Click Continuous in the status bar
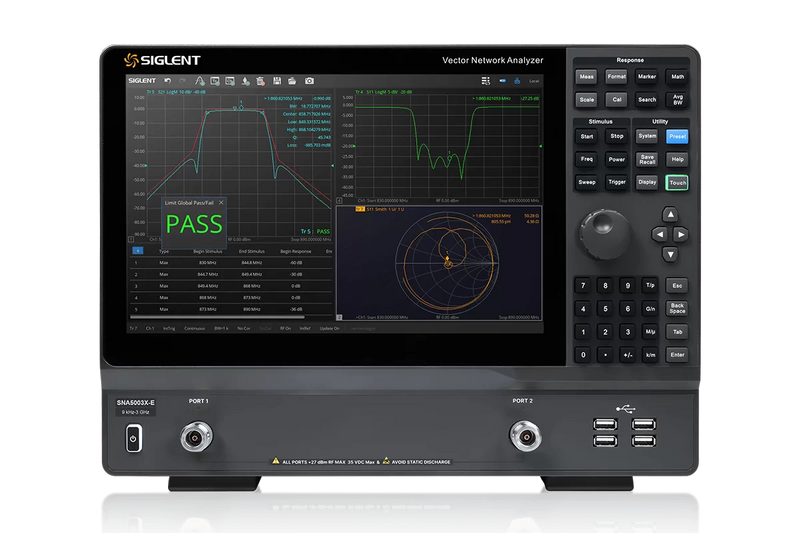 (x=194, y=328)
